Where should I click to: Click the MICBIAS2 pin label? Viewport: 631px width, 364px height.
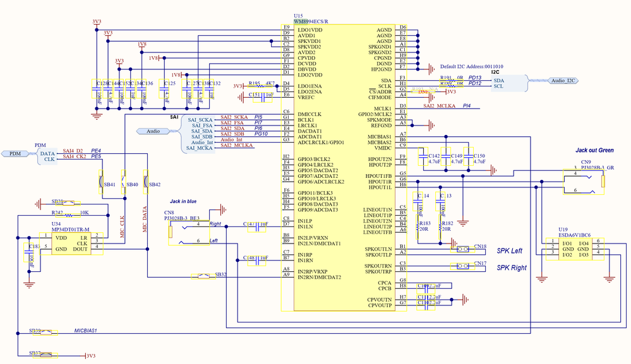click(x=380, y=143)
